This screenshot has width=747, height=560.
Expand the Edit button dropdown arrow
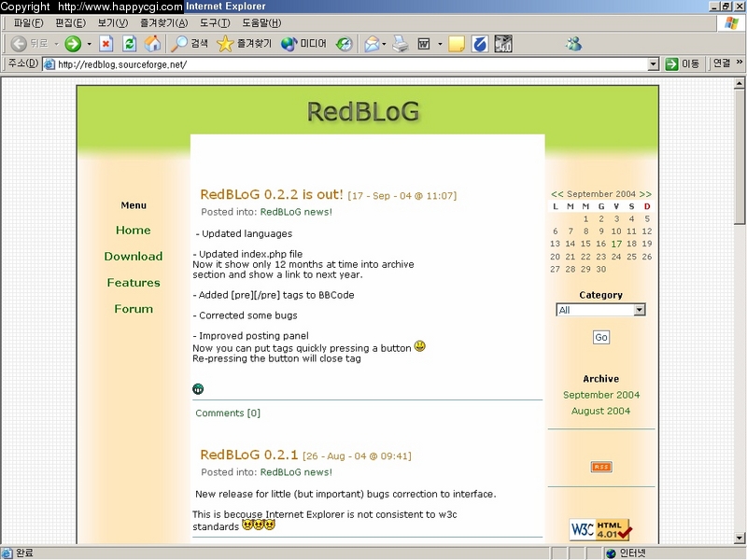coord(440,44)
